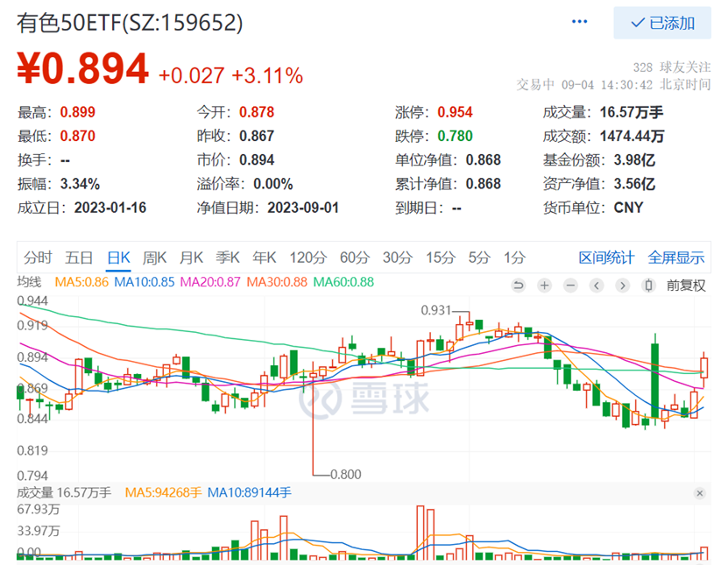Click the 净值日期 date 2023-09-01

pyautogui.click(x=303, y=208)
